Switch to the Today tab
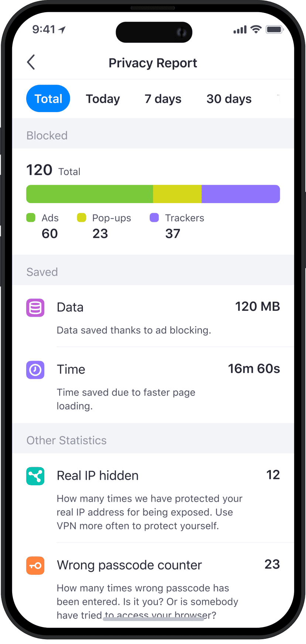The image size is (306, 644). pyautogui.click(x=103, y=98)
